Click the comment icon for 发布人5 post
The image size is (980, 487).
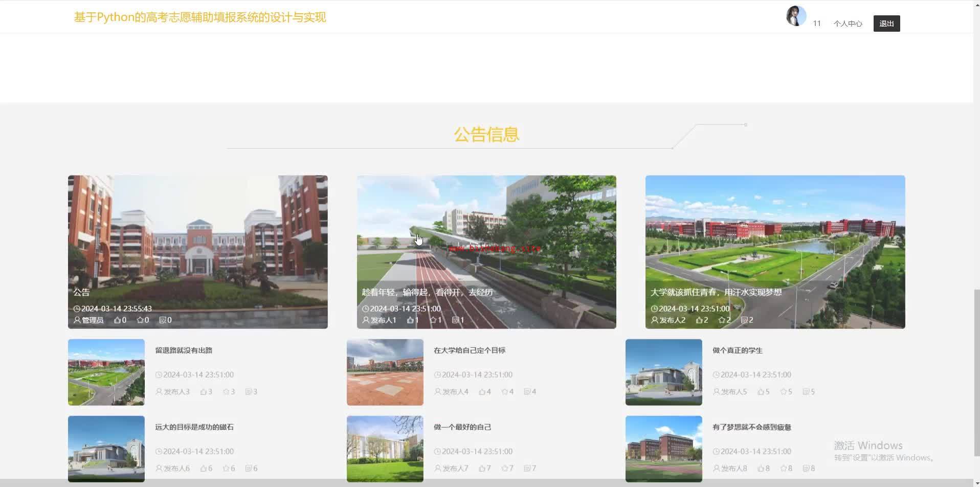pos(806,392)
